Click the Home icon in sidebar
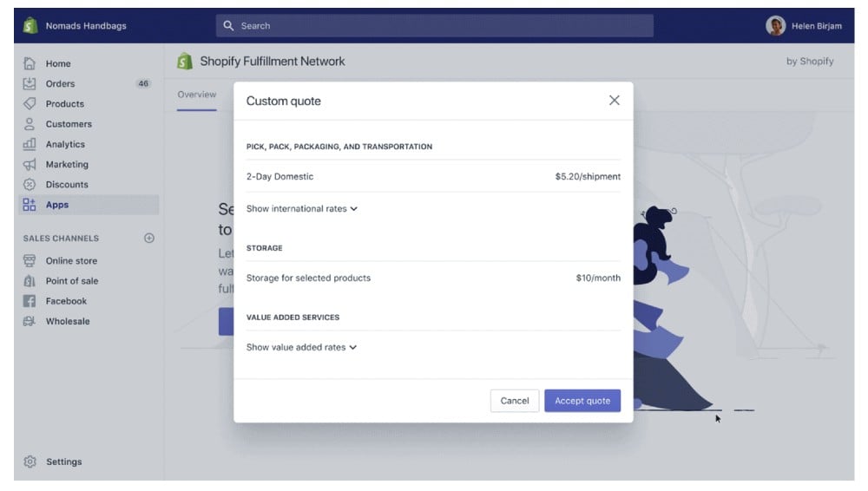Image resolution: width=868 pixels, height=491 pixels. point(30,63)
